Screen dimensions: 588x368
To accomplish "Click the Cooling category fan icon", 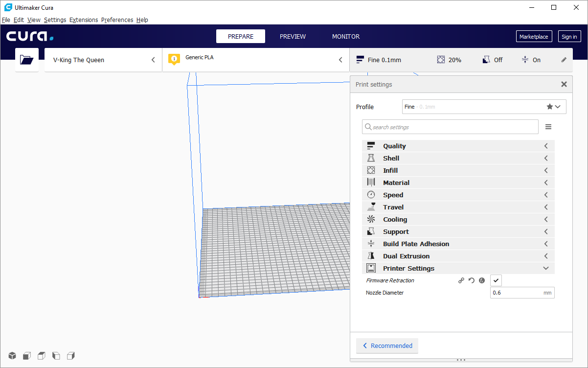I will (371, 219).
